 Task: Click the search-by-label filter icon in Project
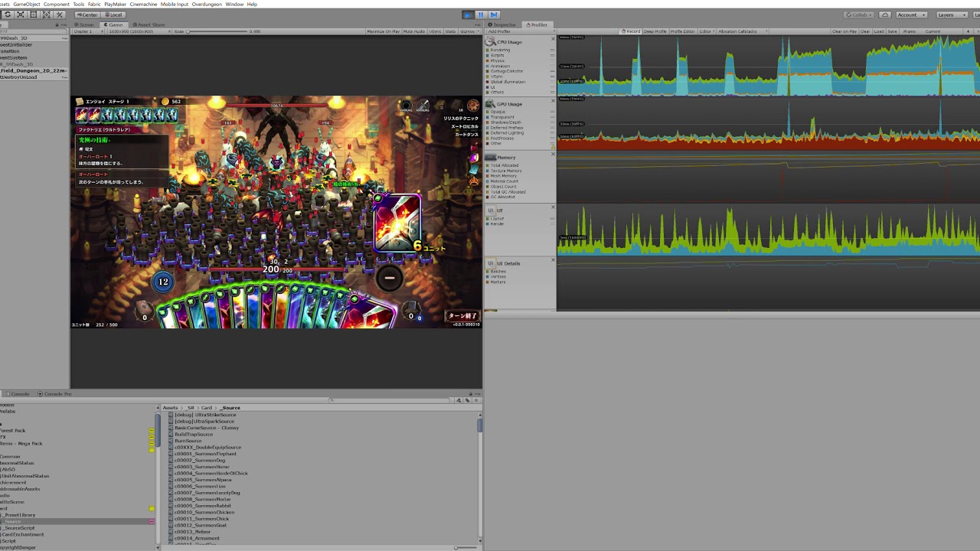click(465, 400)
